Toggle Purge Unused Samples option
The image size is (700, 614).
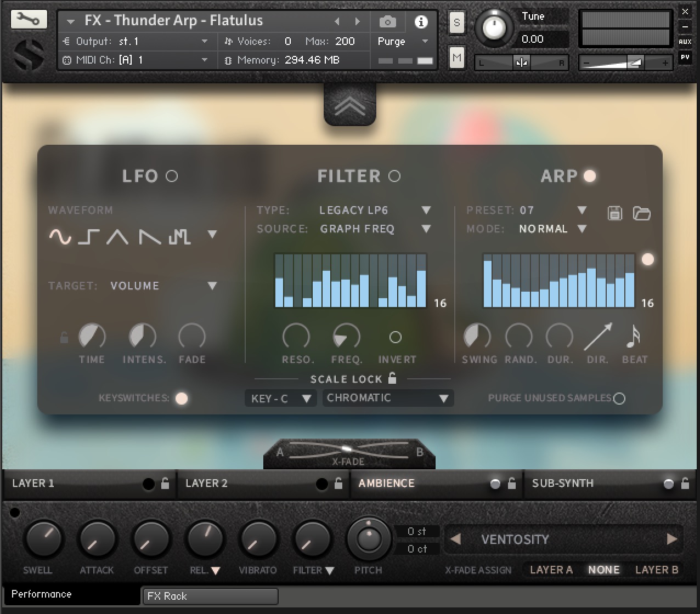(x=619, y=399)
